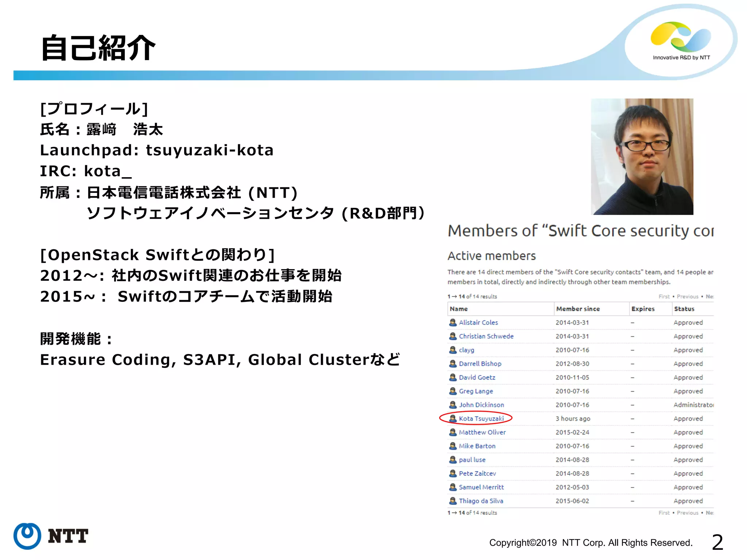The image size is (747, 560).
Task: Click the user icon beside Kota Tsuyuzaki
Action: pos(453,419)
